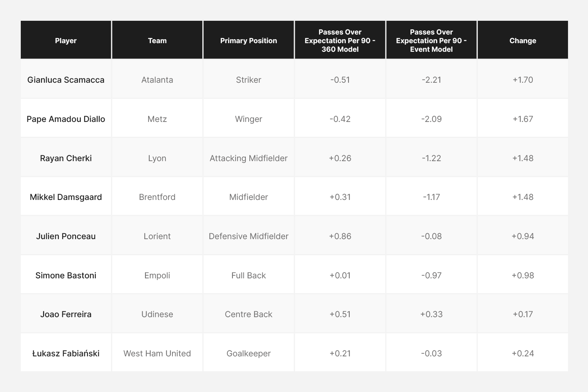
Task: Select the Change column header
Action: click(x=523, y=40)
